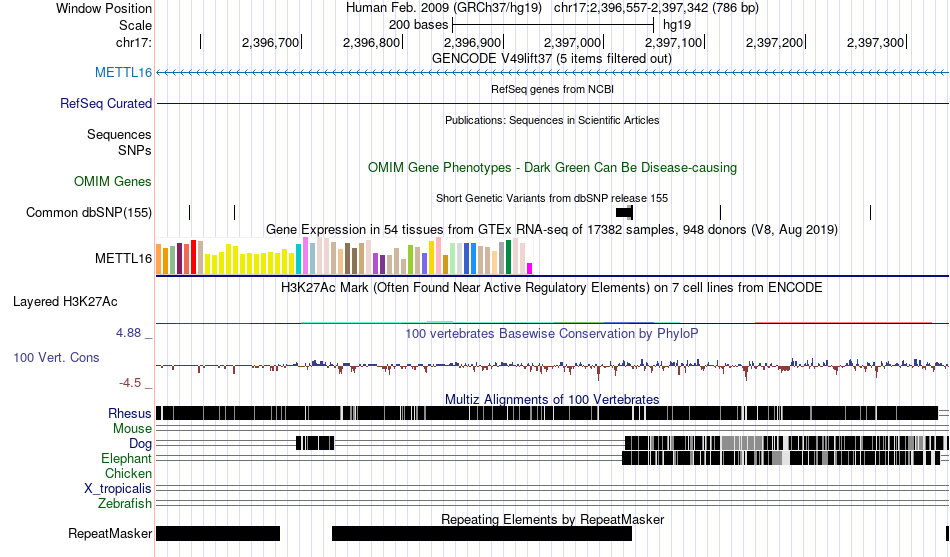Click the small Dog alignment block on left
Viewport: 950px width, 557px height.
click(x=315, y=443)
